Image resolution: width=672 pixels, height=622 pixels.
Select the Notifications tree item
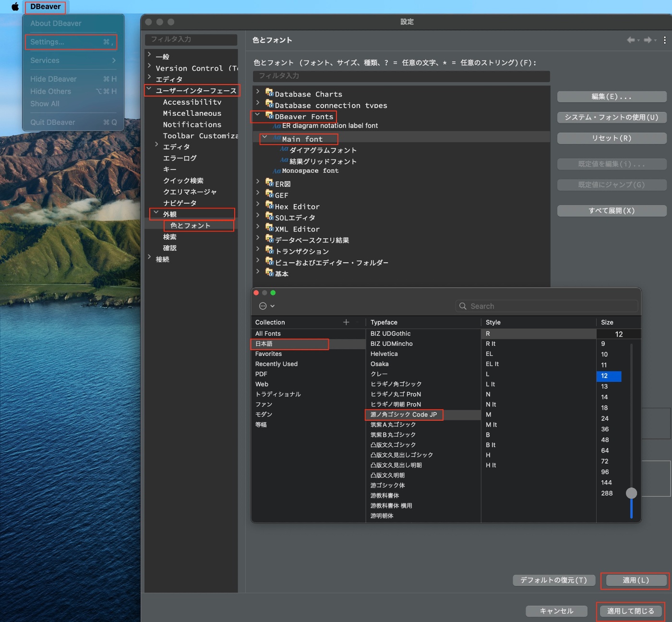tap(192, 124)
